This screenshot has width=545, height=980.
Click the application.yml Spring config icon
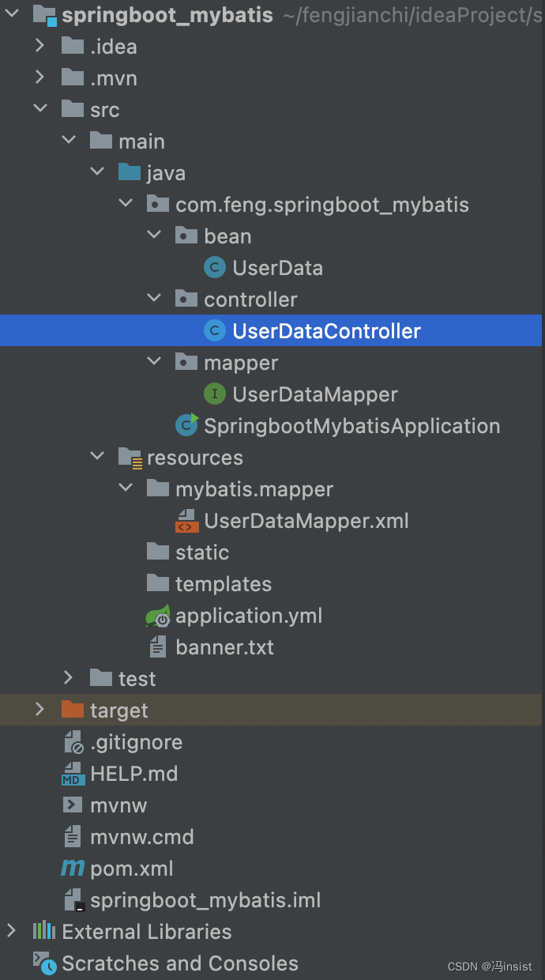(x=158, y=616)
